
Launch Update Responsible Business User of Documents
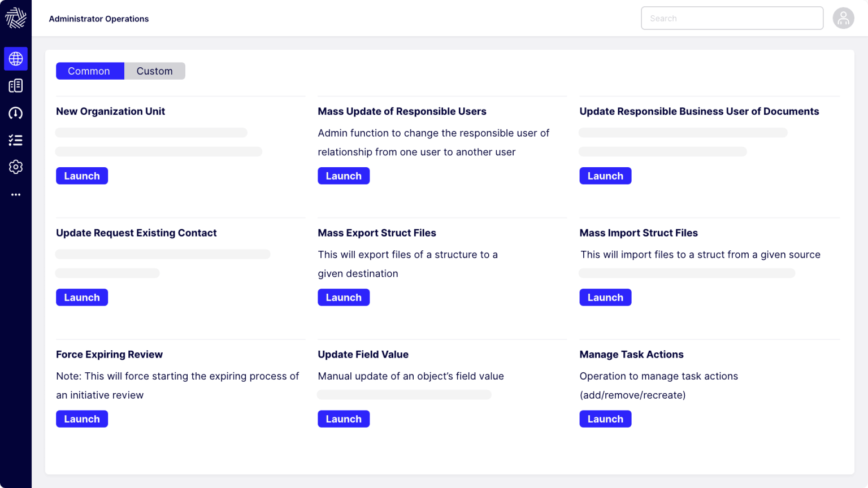605,176
